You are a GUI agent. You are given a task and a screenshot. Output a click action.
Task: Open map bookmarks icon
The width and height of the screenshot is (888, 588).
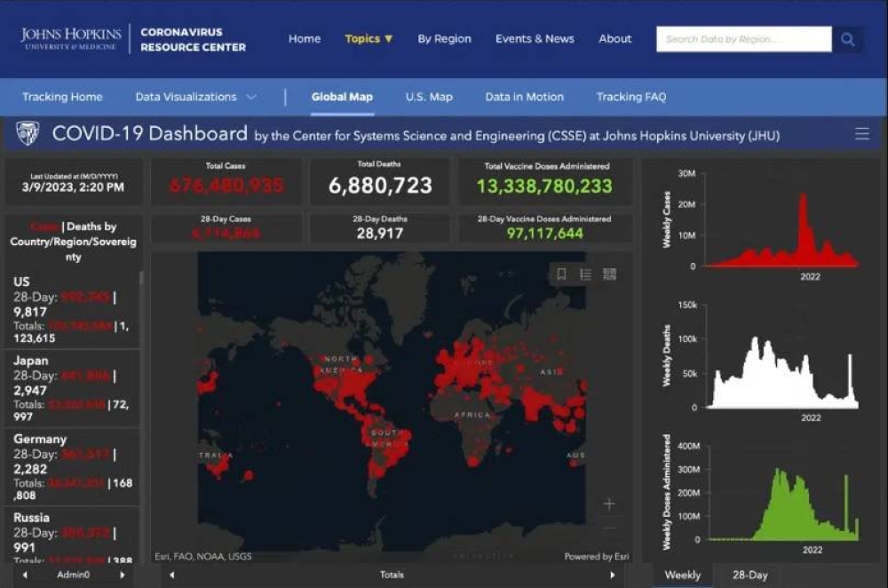click(561, 274)
